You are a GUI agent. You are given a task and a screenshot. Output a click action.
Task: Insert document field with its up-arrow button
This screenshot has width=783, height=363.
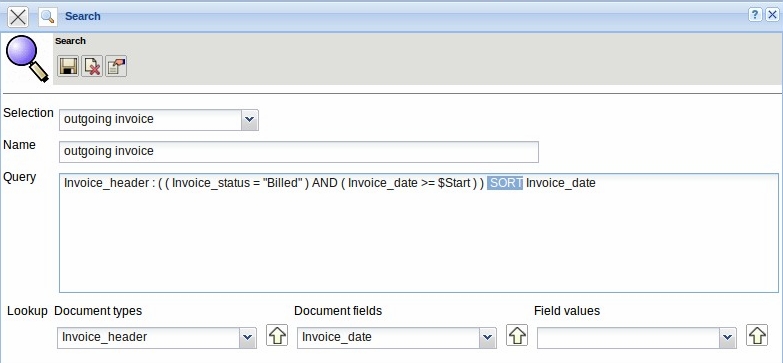pos(517,335)
